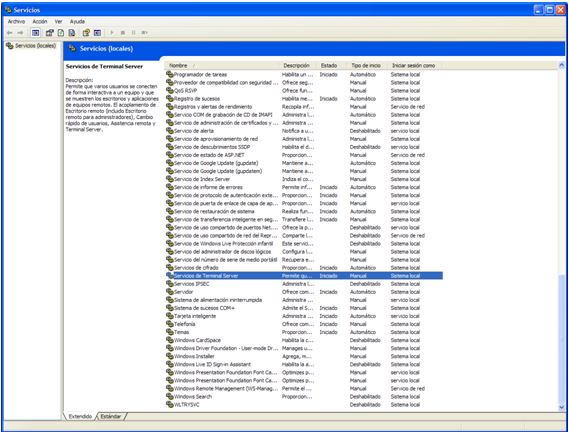Select Windows Remote Management row
The width and height of the screenshot is (569, 432).
click(x=304, y=388)
